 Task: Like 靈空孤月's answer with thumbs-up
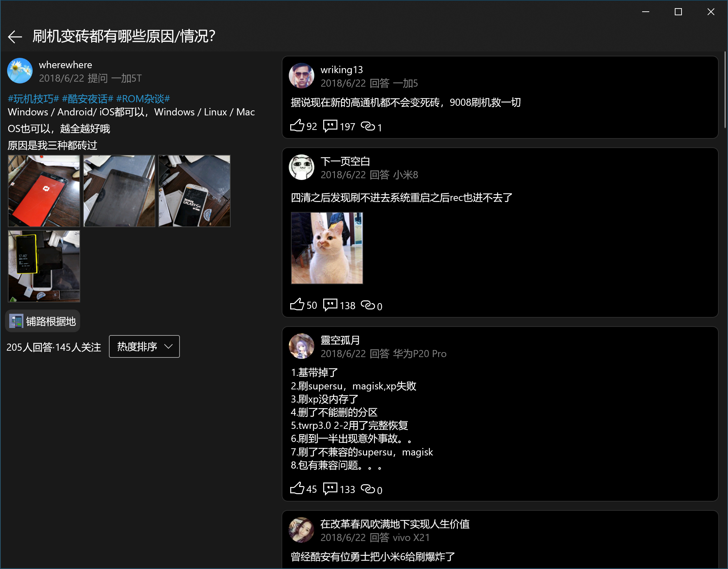297,488
